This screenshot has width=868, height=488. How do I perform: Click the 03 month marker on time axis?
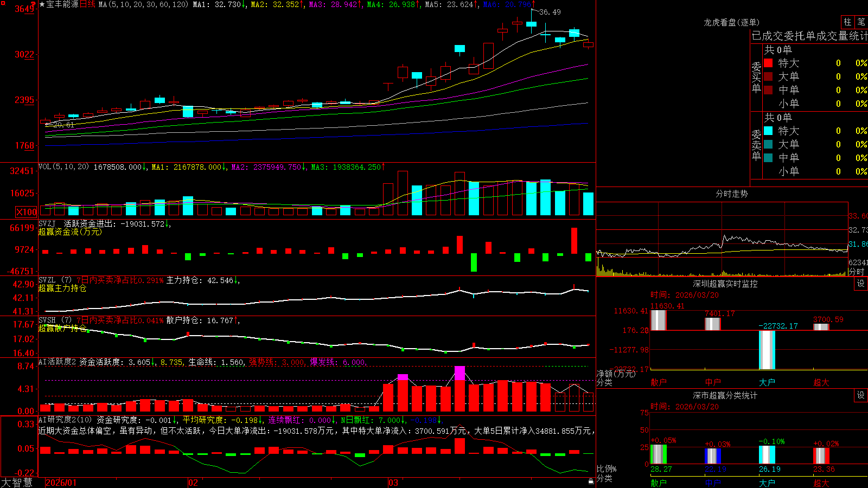(393, 483)
